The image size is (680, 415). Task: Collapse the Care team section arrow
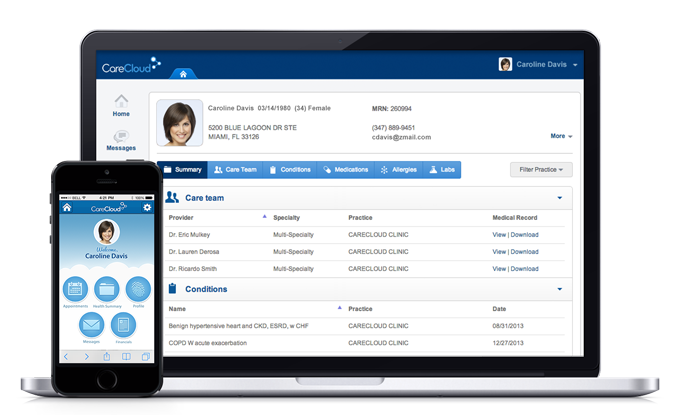(x=559, y=198)
